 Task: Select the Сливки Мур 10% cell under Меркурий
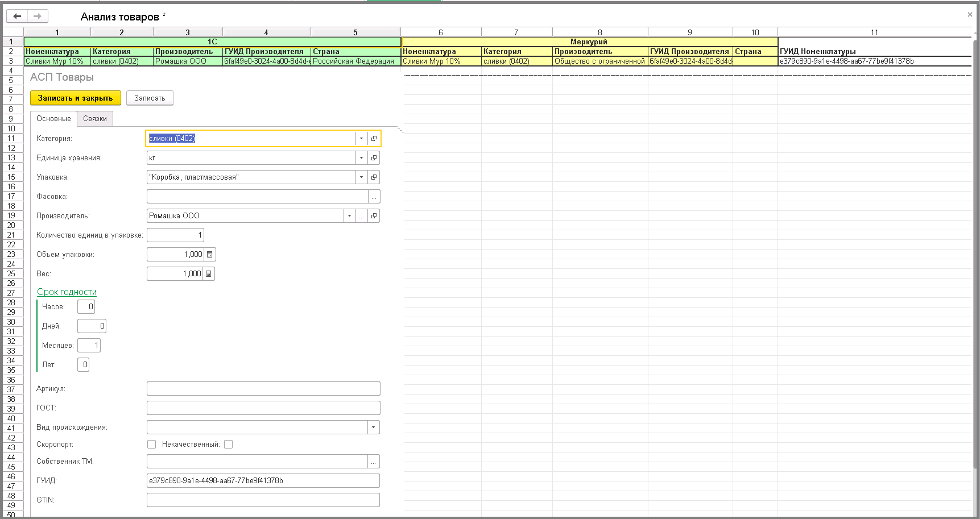pos(441,61)
